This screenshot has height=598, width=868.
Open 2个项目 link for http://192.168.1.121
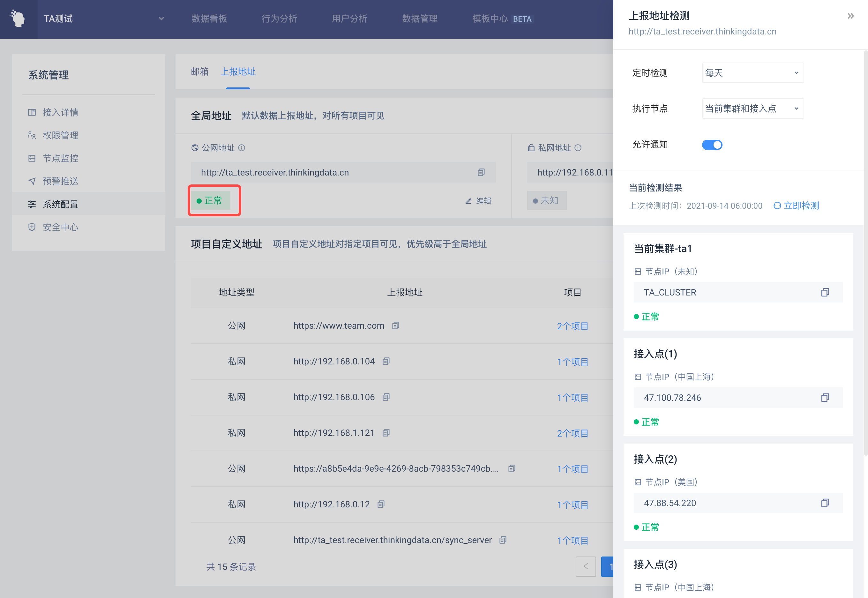pyautogui.click(x=572, y=433)
